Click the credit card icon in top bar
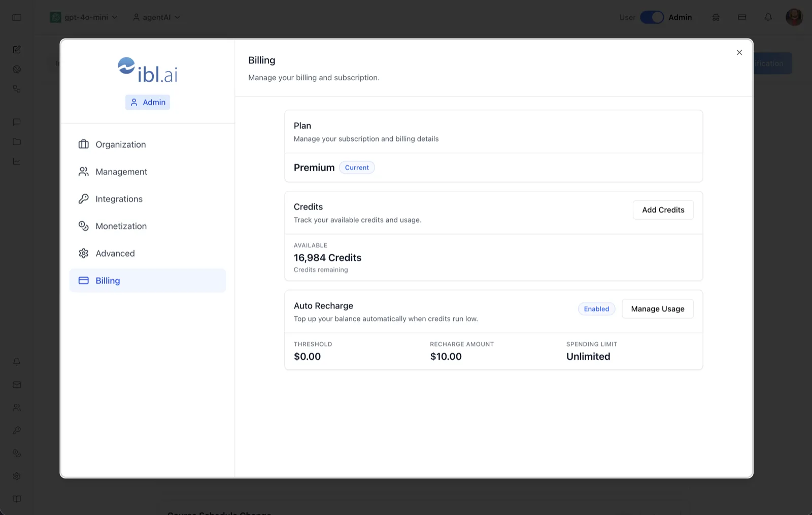This screenshot has height=515, width=812. (x=742, y=17)
